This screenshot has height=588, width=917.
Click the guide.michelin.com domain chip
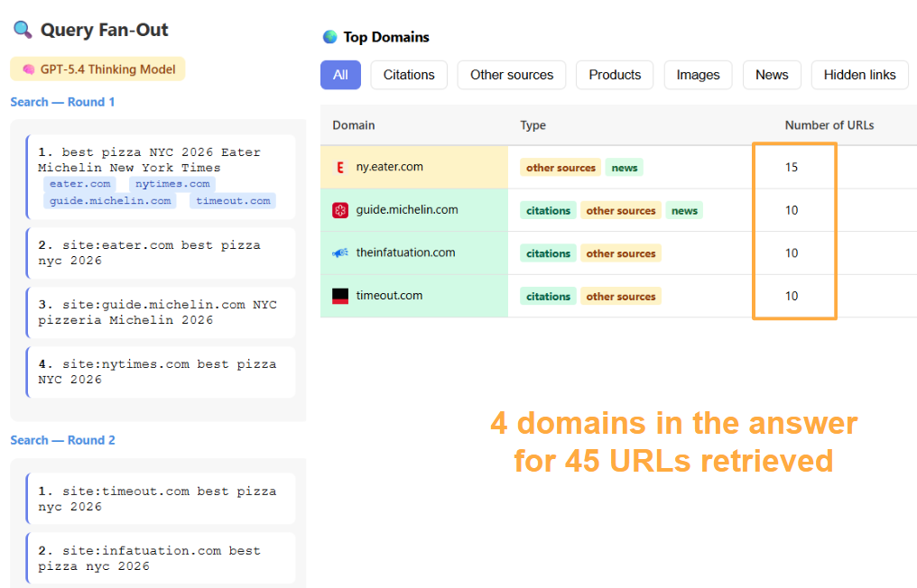(x=110, y=201)
